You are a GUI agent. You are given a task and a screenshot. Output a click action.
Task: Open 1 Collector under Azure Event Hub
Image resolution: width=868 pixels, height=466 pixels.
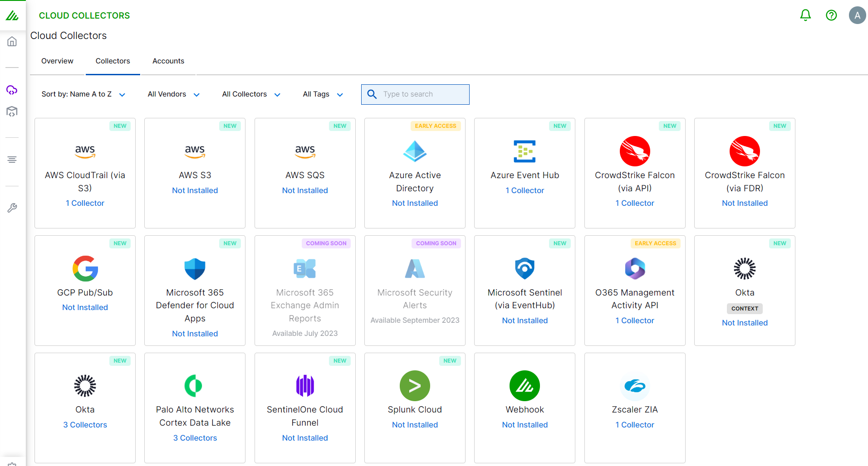point(525,190)
